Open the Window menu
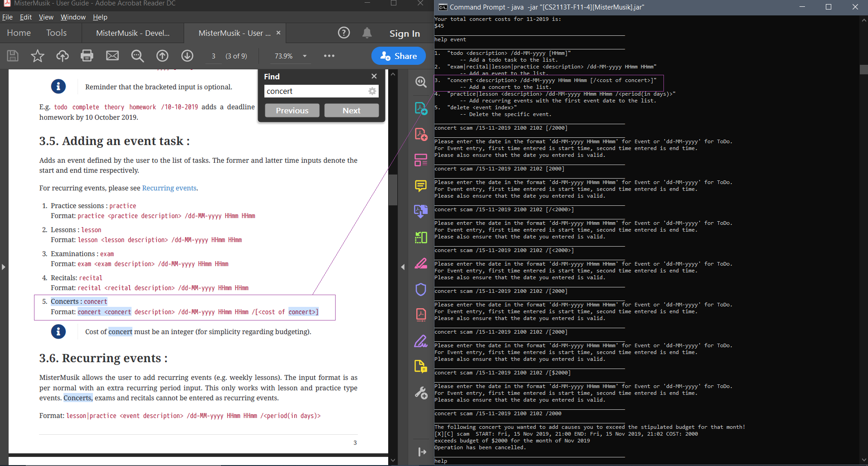Viewport: 868px width, 466px height. tap(73, 17)
